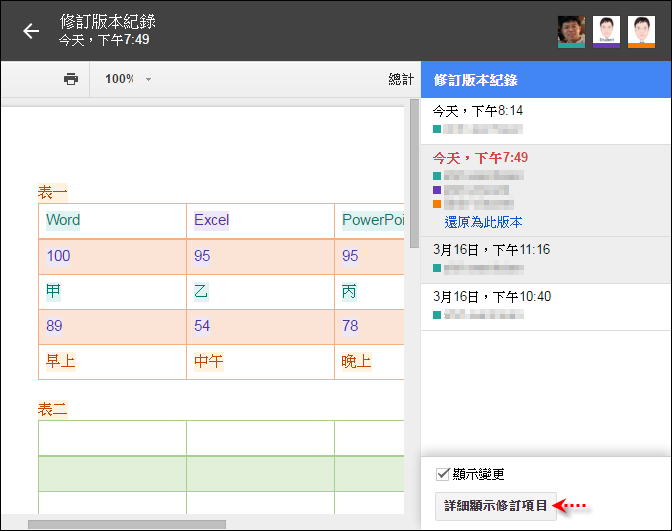
Task: Click the cell containing 78
Action: click(x=369, y=327)
